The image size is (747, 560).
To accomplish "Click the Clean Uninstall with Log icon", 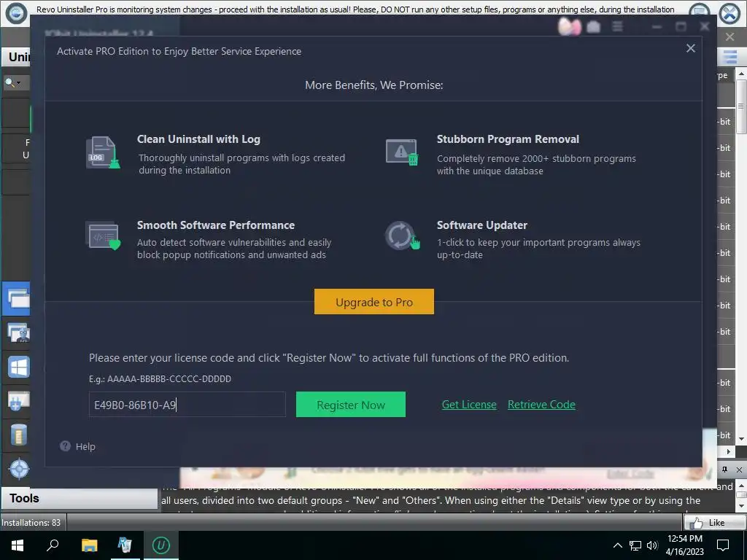I will [x=102, y=152].
